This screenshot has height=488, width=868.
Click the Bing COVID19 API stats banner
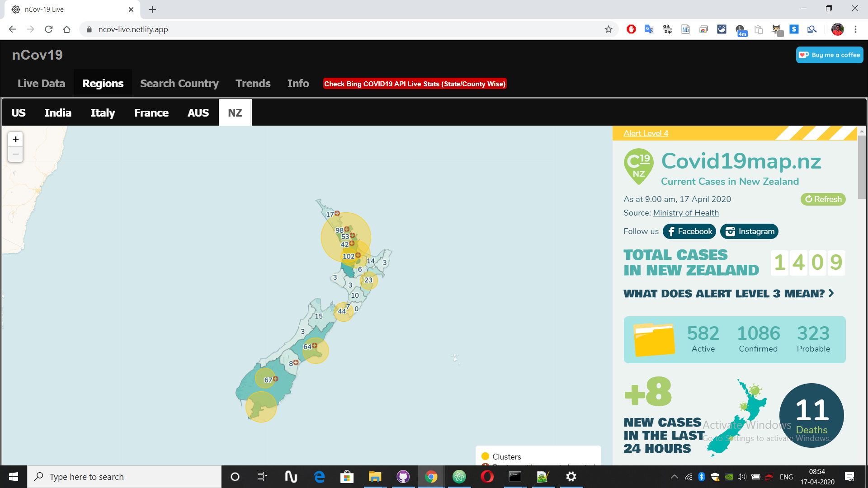coord(415,84)
